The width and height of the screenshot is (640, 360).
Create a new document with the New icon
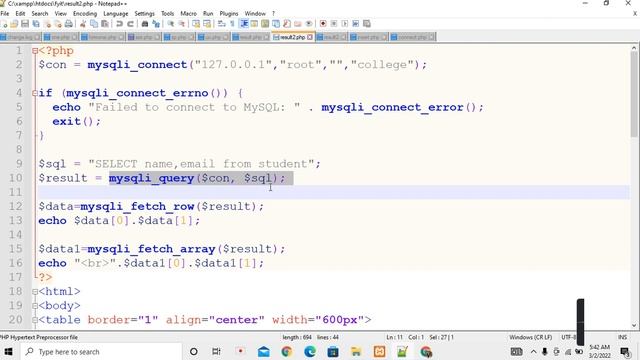(x=4, y=24)
